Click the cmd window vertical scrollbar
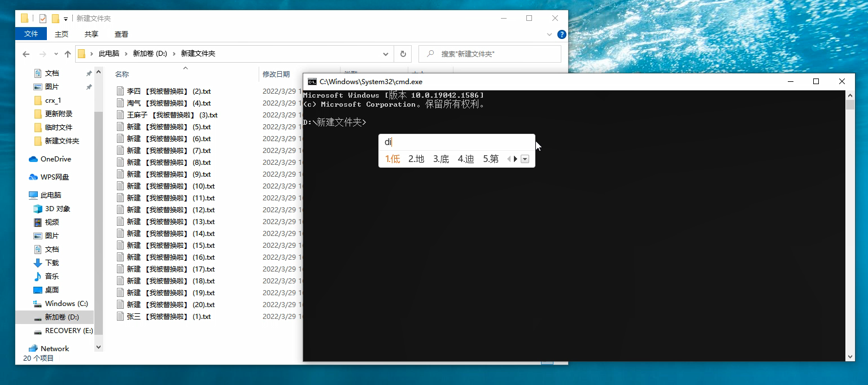 click(850, 226)
